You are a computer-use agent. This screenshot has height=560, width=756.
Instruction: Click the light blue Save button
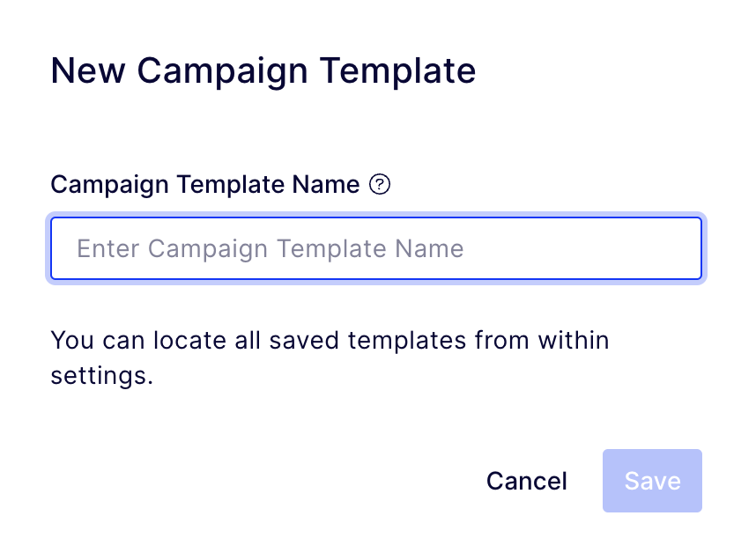652,481
